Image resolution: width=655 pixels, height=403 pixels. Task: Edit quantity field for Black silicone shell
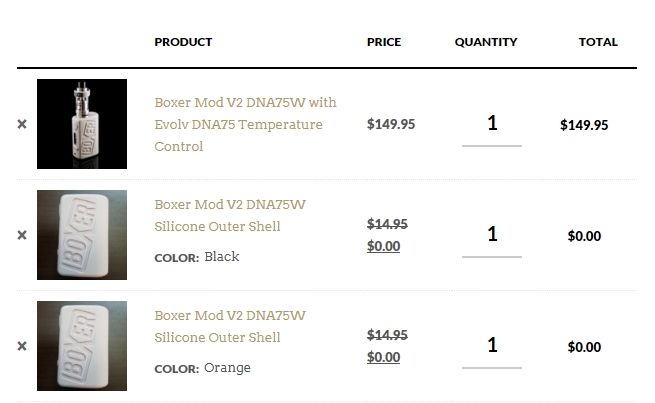pos(492,238)
